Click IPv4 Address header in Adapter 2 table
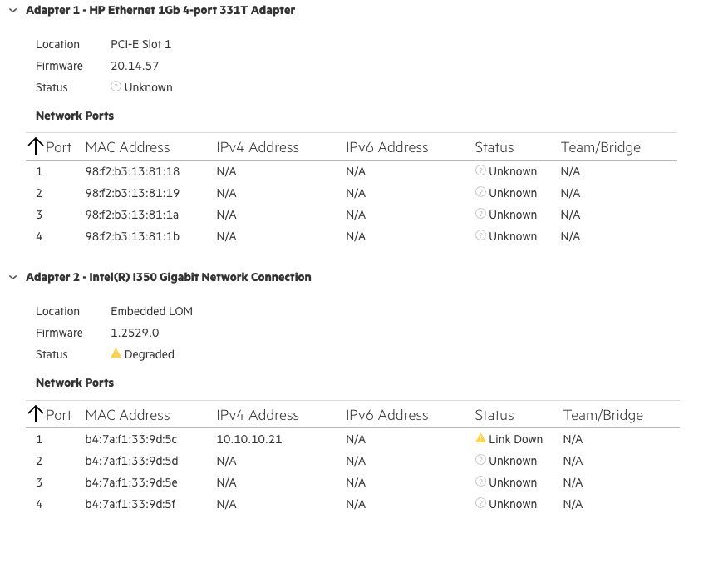 click(x=258, y=415)
